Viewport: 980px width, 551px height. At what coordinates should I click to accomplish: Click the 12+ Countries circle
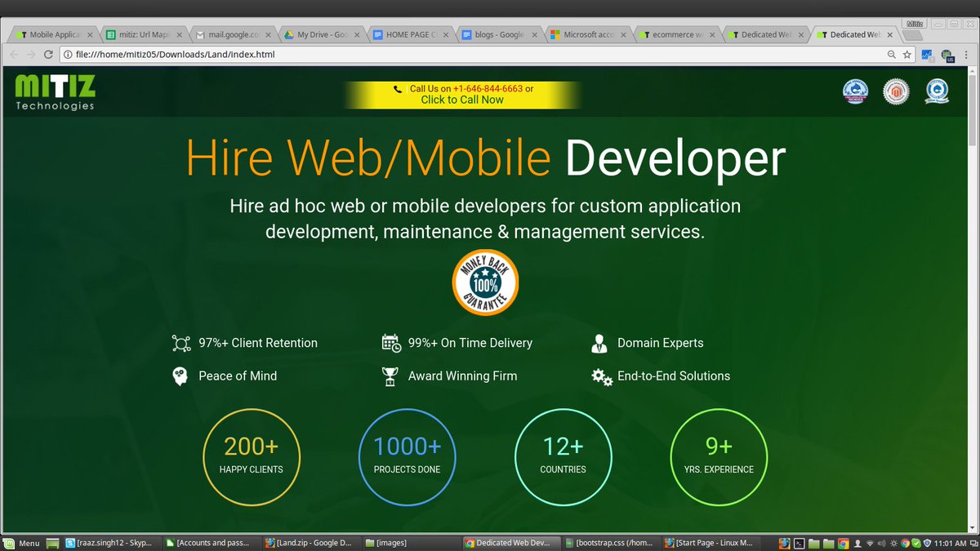pyautogui.click(x=563, y=455)
